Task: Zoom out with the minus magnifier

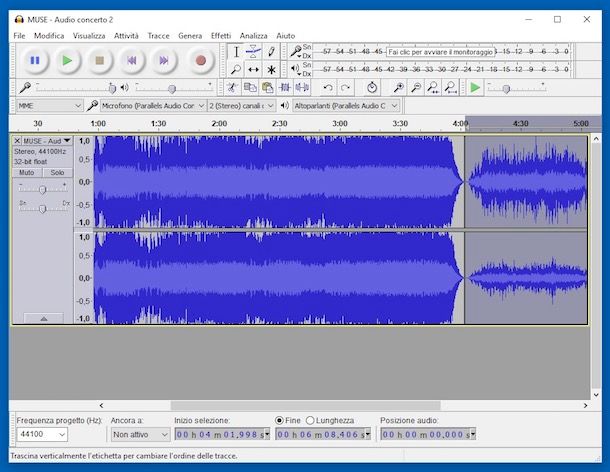Action: tap(415, 88)
